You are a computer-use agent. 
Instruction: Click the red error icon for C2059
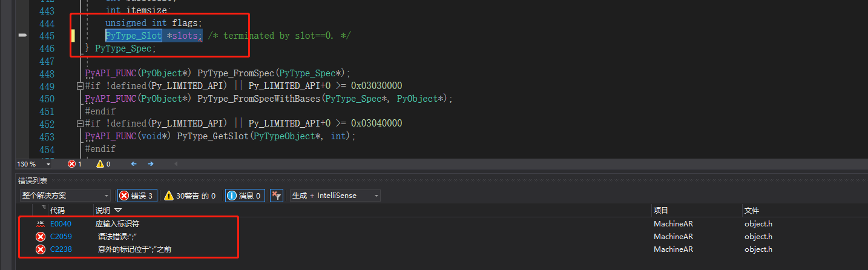coord(41,237)
